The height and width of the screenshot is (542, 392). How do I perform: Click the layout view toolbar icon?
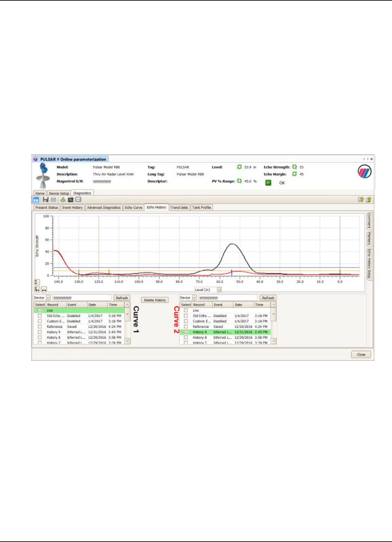click(36, 200)
